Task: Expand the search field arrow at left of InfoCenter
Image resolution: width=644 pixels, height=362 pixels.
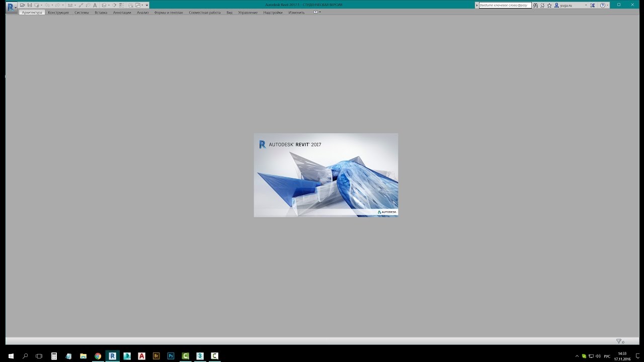Action: (477, 5)
